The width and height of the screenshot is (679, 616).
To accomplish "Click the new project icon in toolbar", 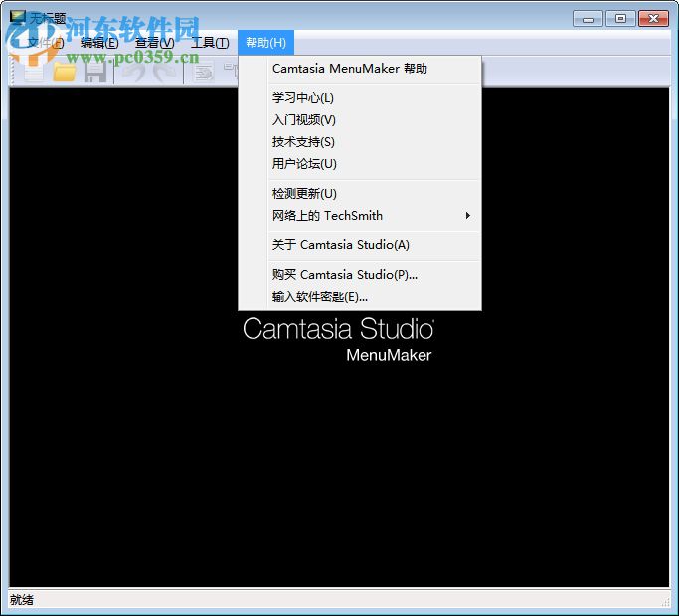I will click(x=34, y=72).
